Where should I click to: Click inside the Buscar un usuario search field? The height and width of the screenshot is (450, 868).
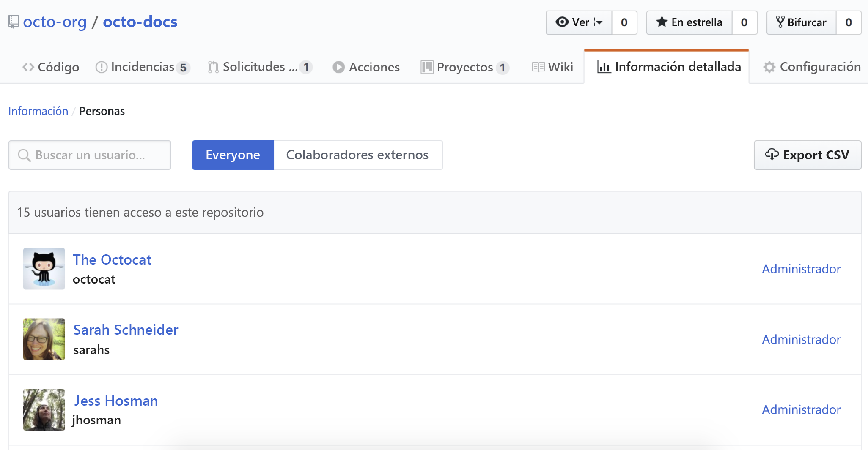click(x=89, y=155)
